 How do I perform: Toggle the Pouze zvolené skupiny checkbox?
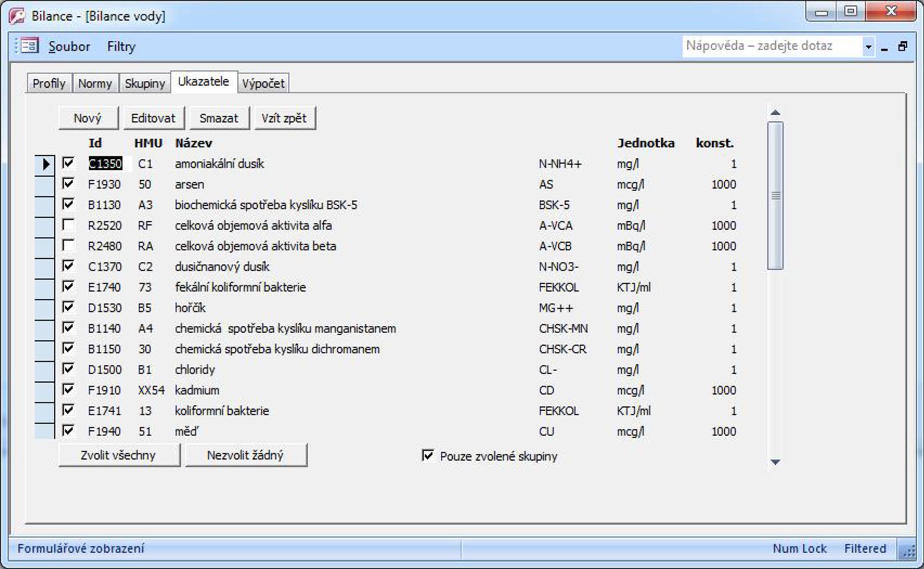pyautogui.click(x=428, y=455)
